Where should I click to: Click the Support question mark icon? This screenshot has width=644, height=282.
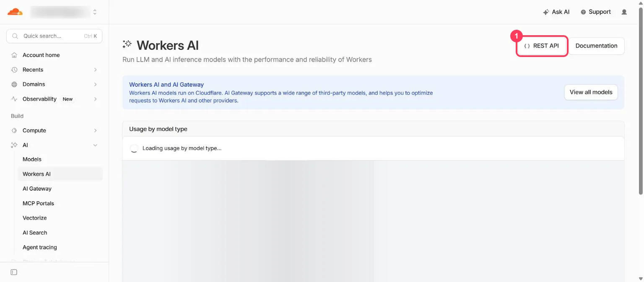583,12
